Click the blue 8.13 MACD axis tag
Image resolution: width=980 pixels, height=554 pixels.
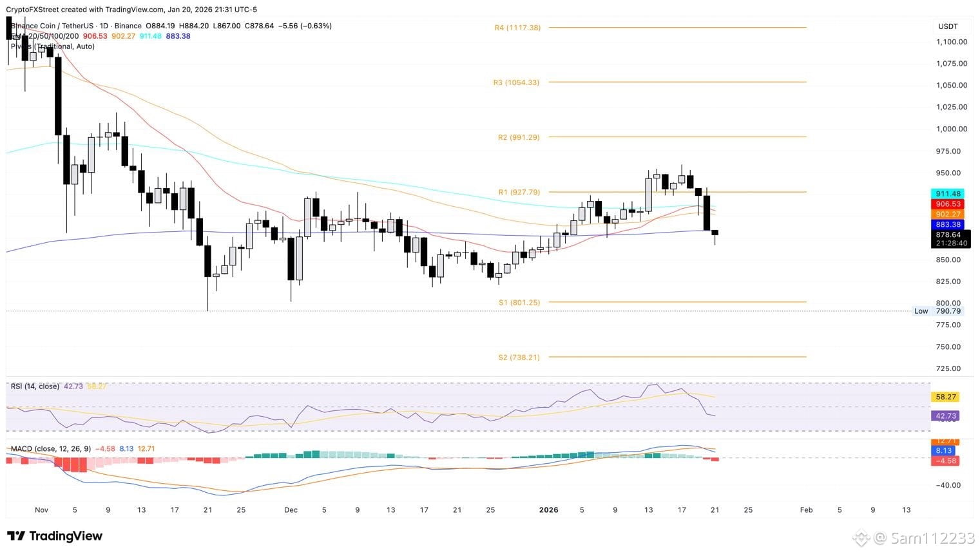coord(945,451)
